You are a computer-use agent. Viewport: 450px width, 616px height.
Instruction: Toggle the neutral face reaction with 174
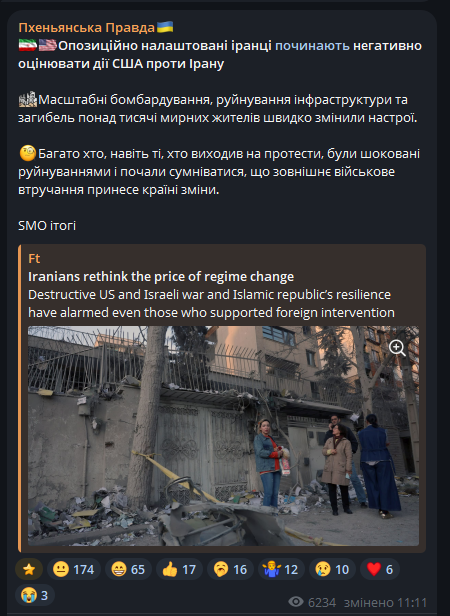pos(74,569)
